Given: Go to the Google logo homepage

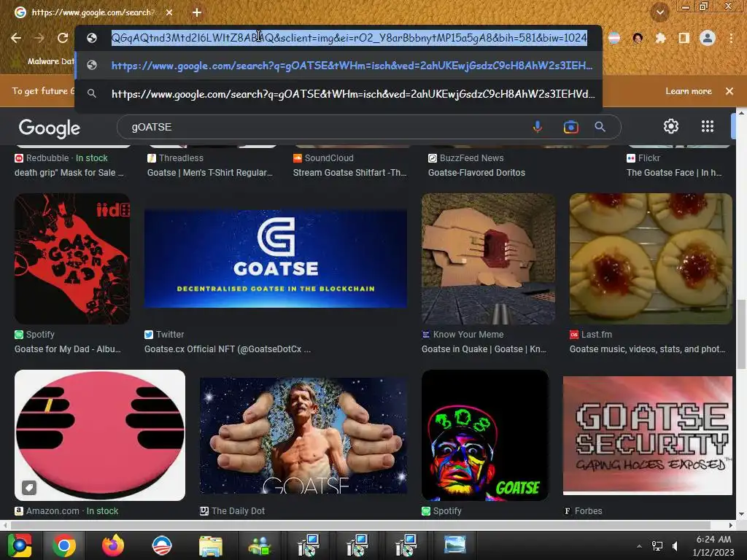Looking at the screenshot, I should point(50,128).
